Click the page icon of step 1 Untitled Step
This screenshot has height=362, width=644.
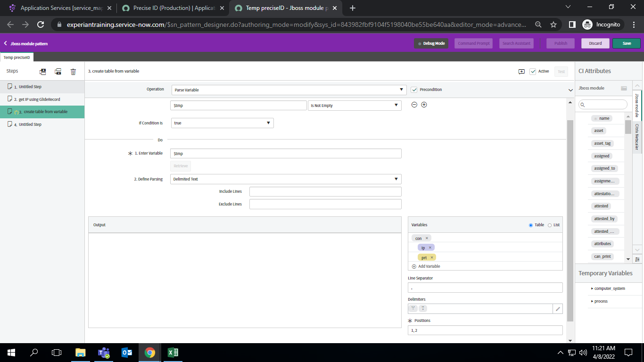pyautogui.click(x=10, y=87)
